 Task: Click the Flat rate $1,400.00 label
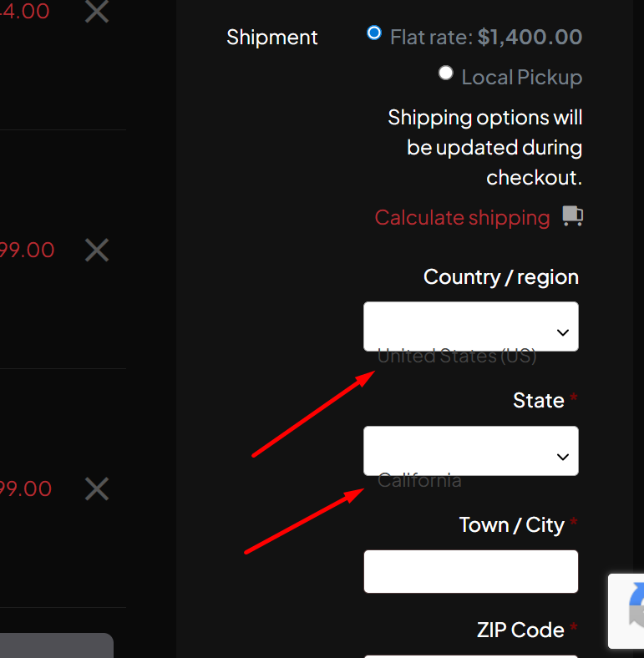pyautogui.click(x=485, y=38)
